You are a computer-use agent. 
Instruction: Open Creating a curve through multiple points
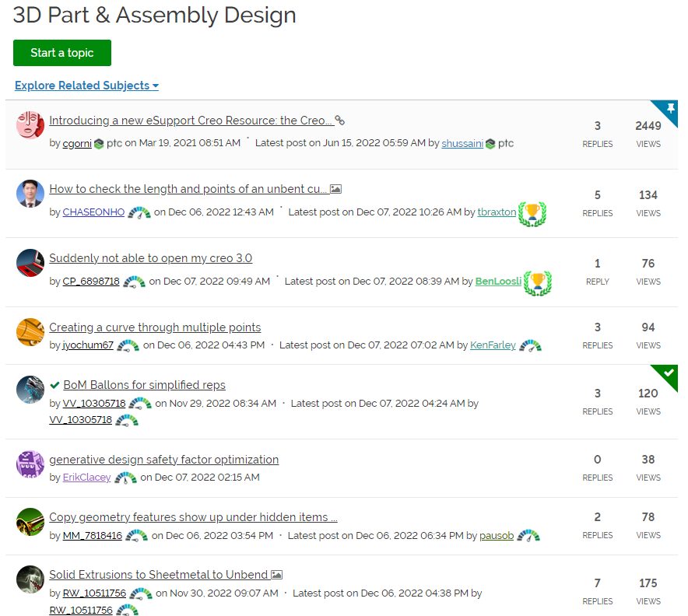point(154,327)
